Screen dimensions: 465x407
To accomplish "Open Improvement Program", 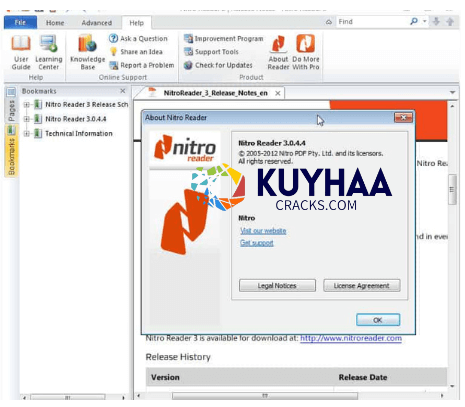I will tap(224, 39).
